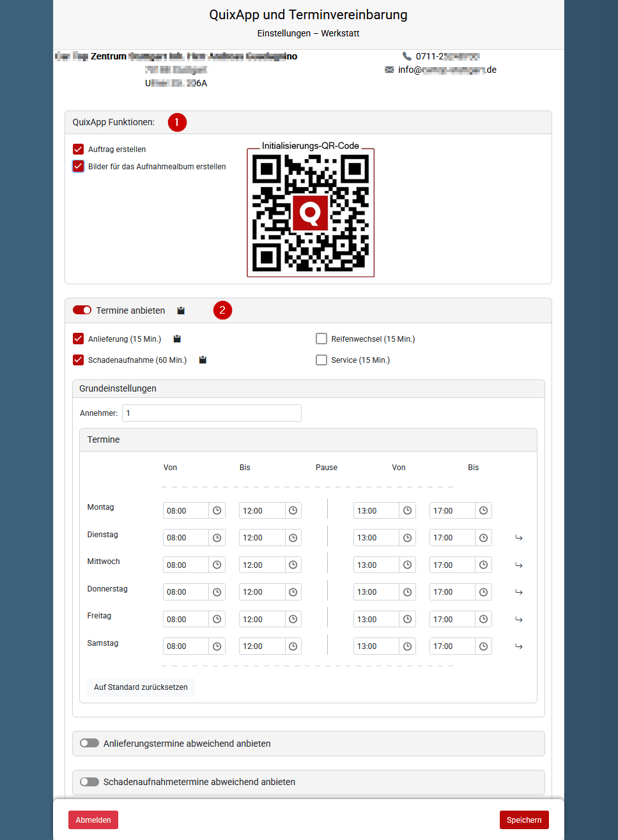Save settings with Speichern button
Viewport: 618px width, 840px height.
524,820
